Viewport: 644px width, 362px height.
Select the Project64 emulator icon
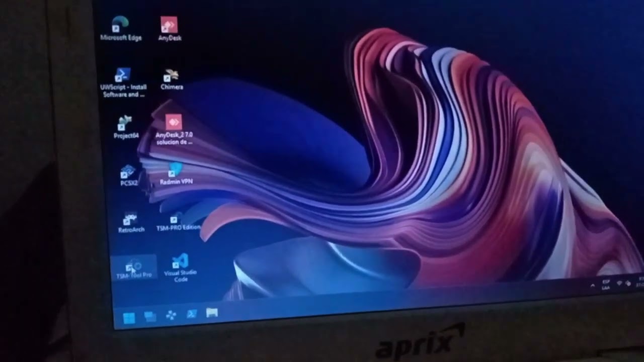click(x=126, y=128)
